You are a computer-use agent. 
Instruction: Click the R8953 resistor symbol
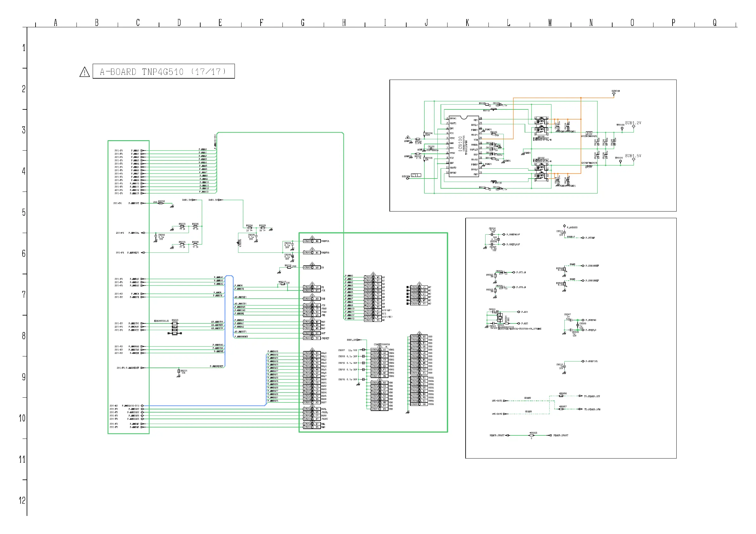531,435
